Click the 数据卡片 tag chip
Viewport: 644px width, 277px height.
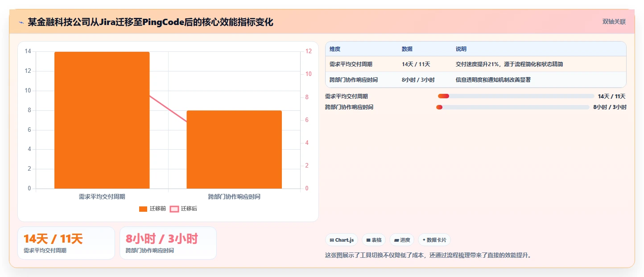click(x=434, y=240)
